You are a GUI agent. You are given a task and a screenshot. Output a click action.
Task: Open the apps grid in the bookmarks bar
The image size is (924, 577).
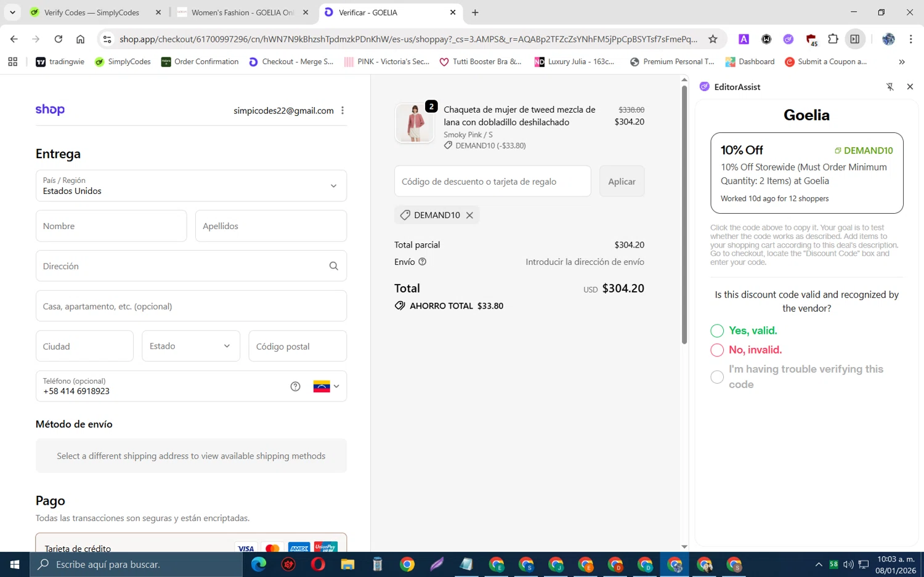pyautogui.click(x=12, y=62)
